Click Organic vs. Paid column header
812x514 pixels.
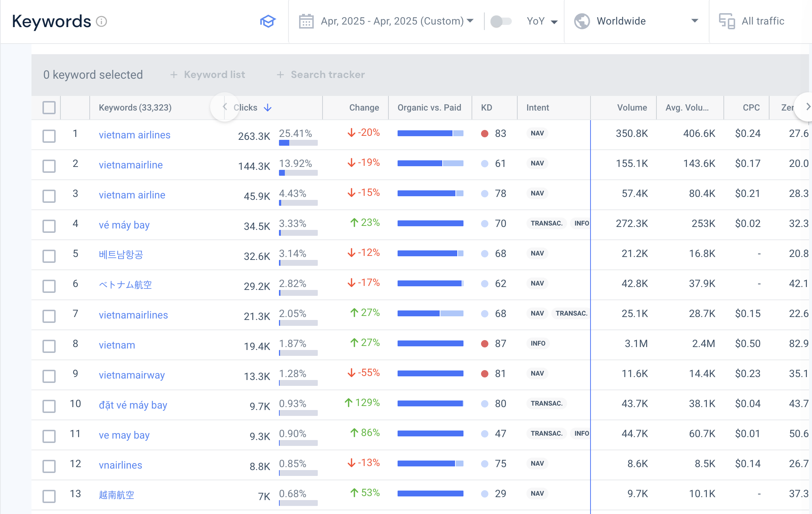click(x=429, y=108)
